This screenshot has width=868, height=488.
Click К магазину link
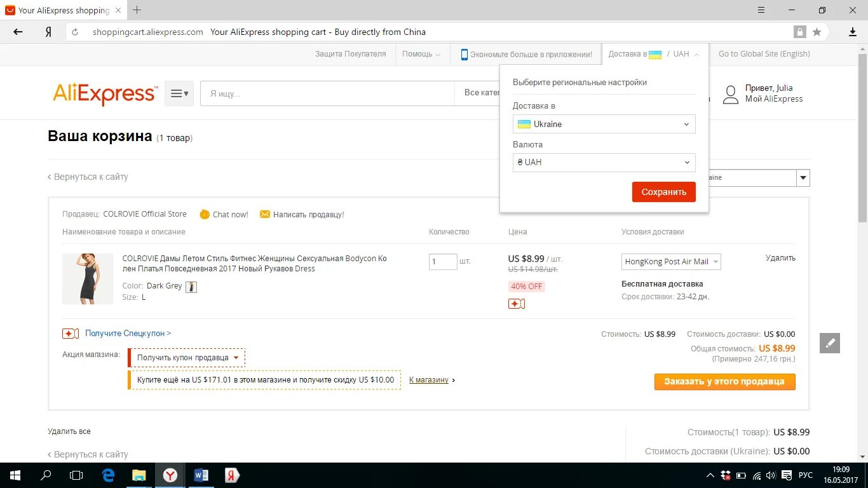(429, 380)
